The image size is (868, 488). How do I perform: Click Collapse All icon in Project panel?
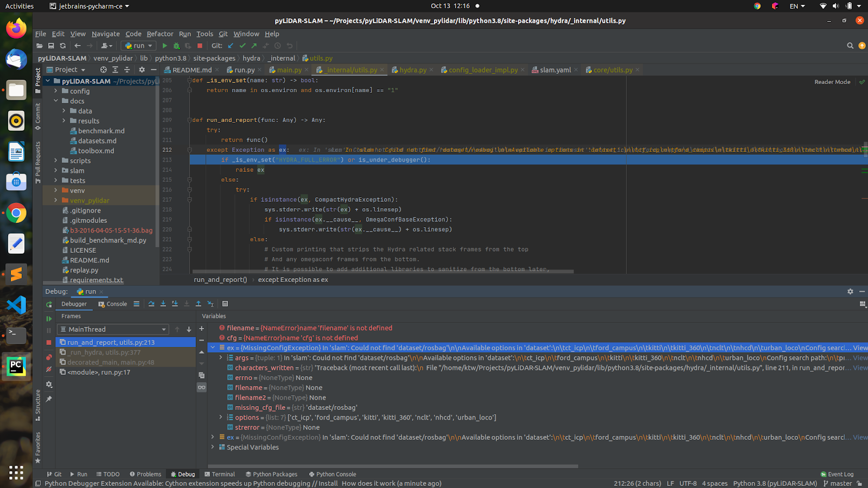point(127,70)
